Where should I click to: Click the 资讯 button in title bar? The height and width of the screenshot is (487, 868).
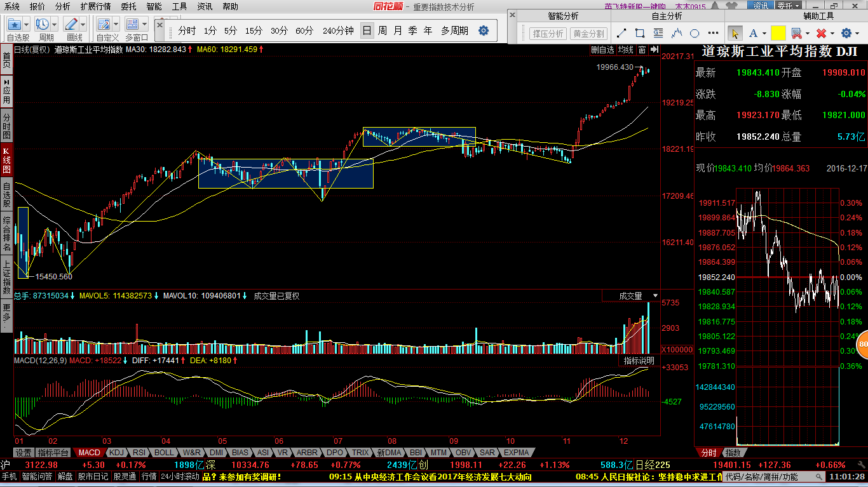(x=761, y=6)
